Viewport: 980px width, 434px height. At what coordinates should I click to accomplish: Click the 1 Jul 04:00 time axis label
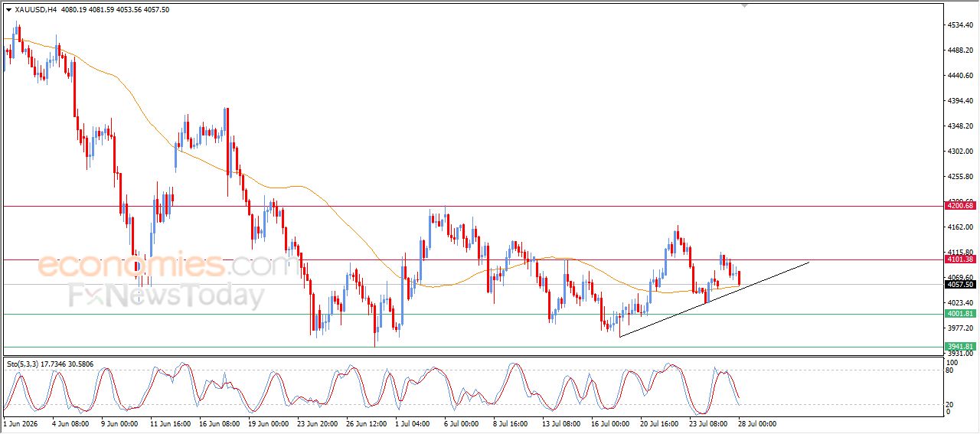point(413,423)
